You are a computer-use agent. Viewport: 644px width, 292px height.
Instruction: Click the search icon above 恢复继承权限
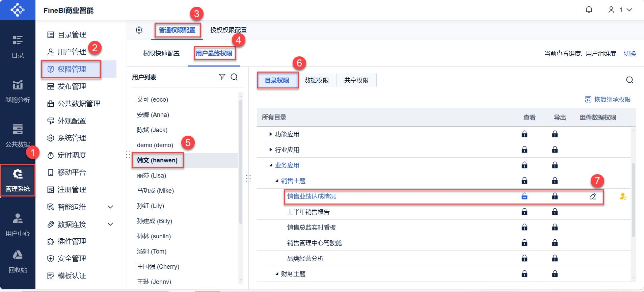coord(629,80)
